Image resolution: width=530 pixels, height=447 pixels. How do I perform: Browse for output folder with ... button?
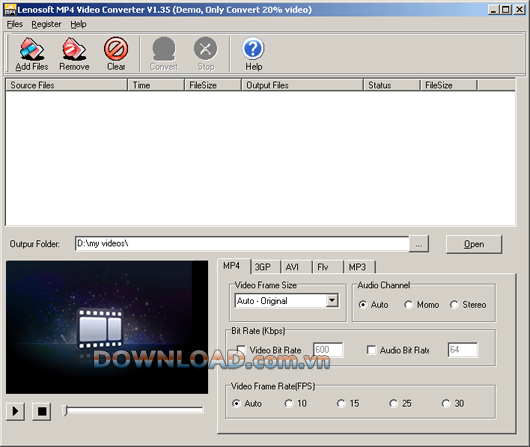click(x=419, y=244)
